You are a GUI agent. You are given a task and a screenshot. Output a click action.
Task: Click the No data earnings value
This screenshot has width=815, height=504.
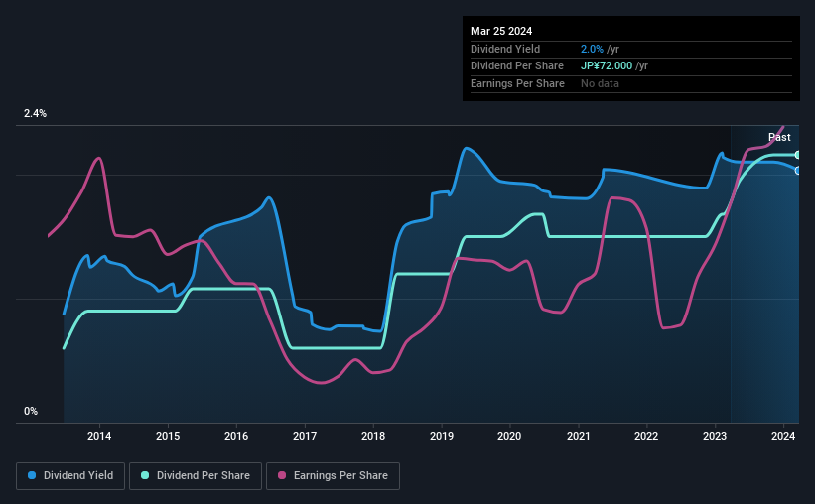pyautogui.click(x=600, y=83)
